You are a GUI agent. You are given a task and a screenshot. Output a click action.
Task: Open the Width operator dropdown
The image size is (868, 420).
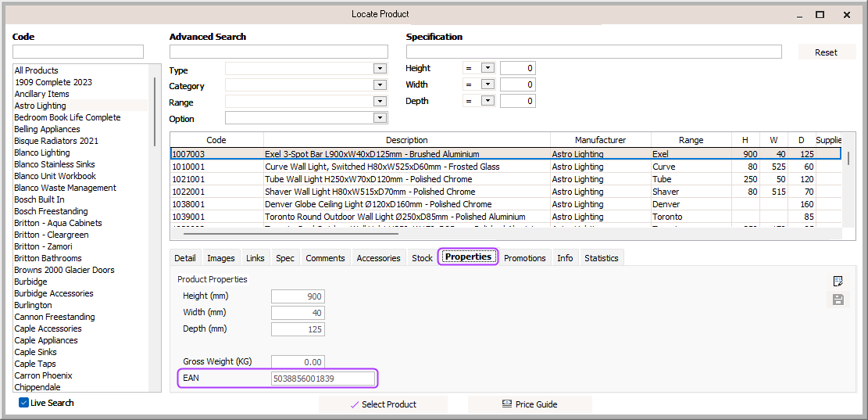pos(488,84)
